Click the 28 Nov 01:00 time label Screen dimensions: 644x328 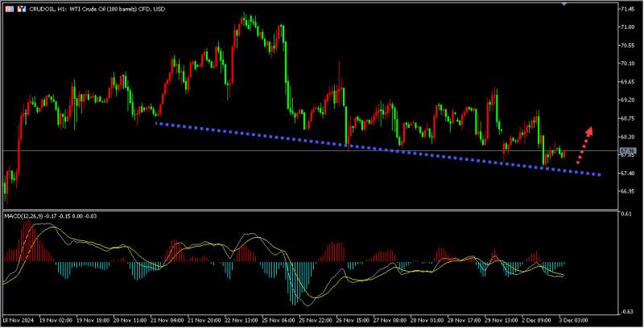(x=427, y=320)
